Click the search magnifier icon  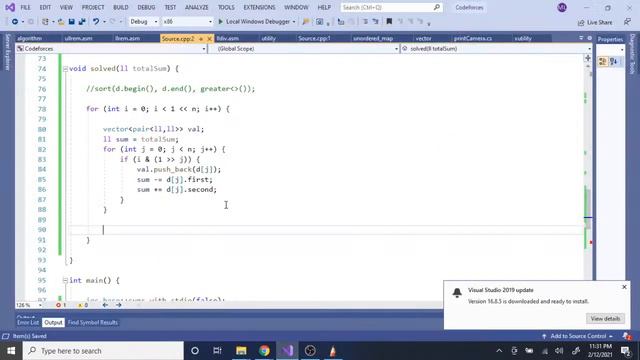coord(437,7)
